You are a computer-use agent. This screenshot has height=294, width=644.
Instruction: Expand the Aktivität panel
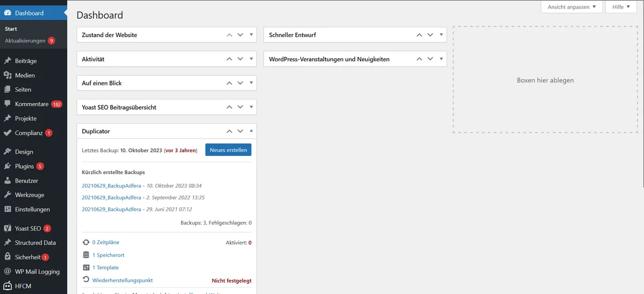(x=251, y=59)
